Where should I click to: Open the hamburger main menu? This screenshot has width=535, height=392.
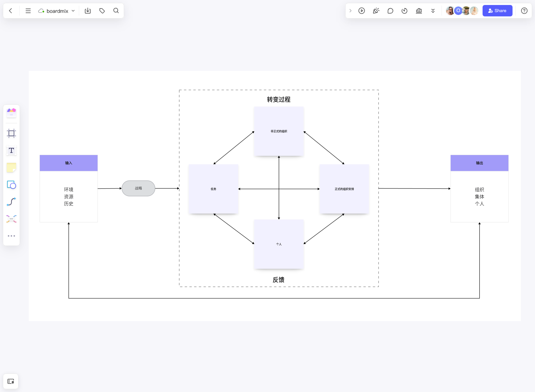pyautogui.click(x=28, y=11)
